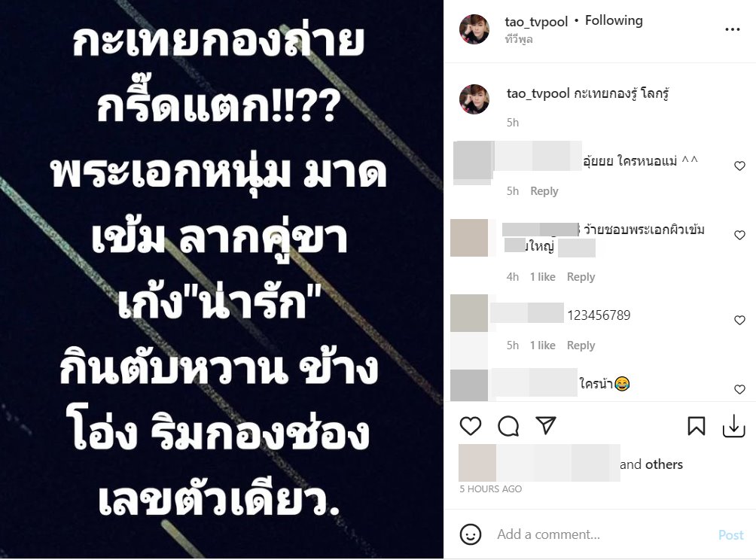Like the comment ending with ^^
Viewport: 756px width, 560px height.
739,166
